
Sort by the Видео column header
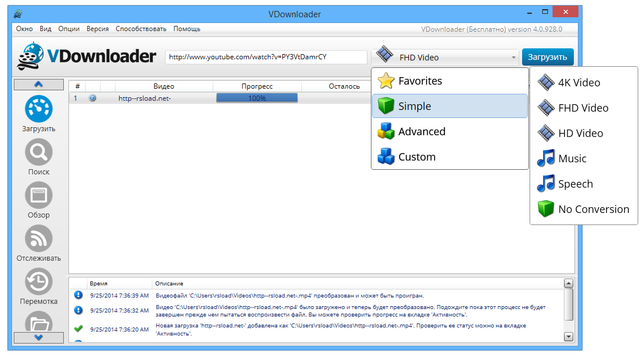coord(164,86)
